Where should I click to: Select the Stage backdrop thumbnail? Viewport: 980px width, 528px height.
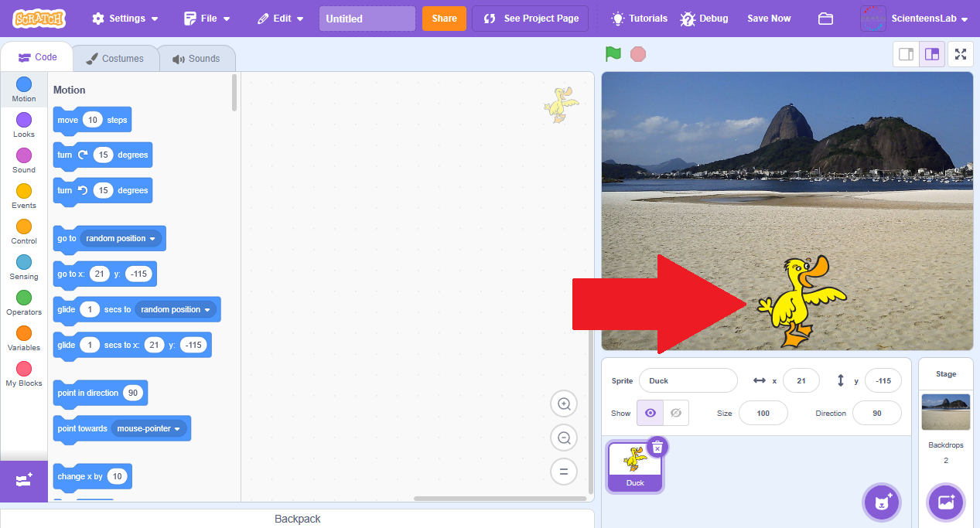(945, 412)
